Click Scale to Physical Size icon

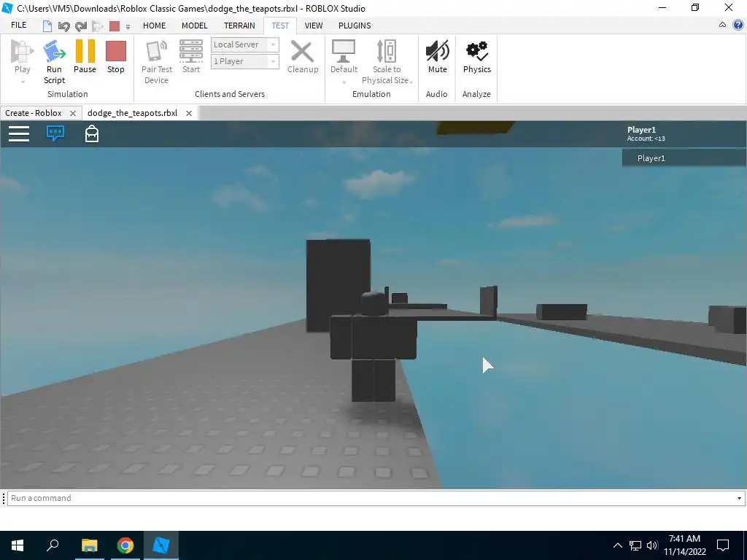[x=387, y=52]
